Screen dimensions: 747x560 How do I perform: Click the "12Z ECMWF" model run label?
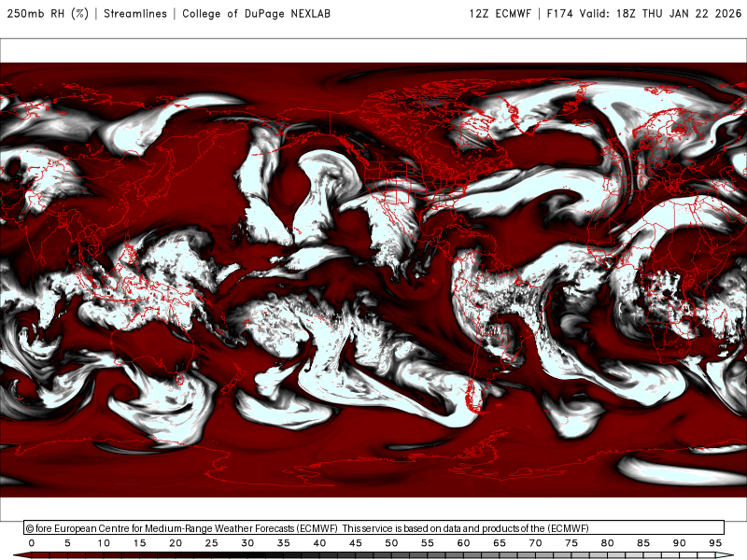pos(500,14)
